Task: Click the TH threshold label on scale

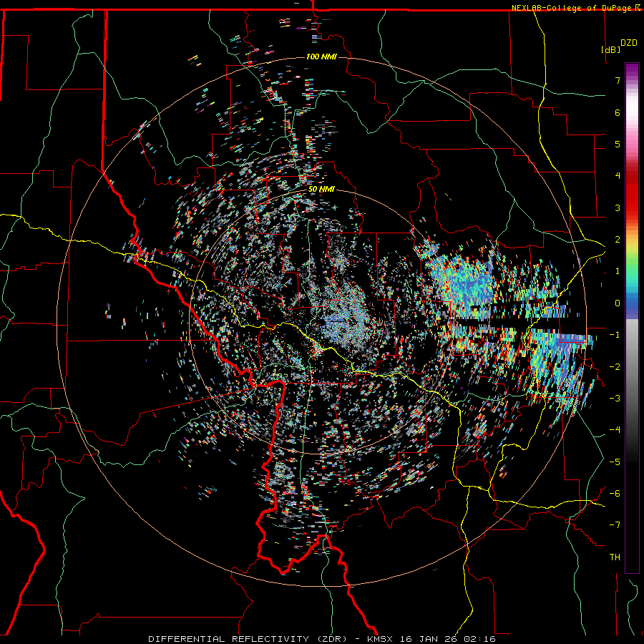Action: click(615, 557)
